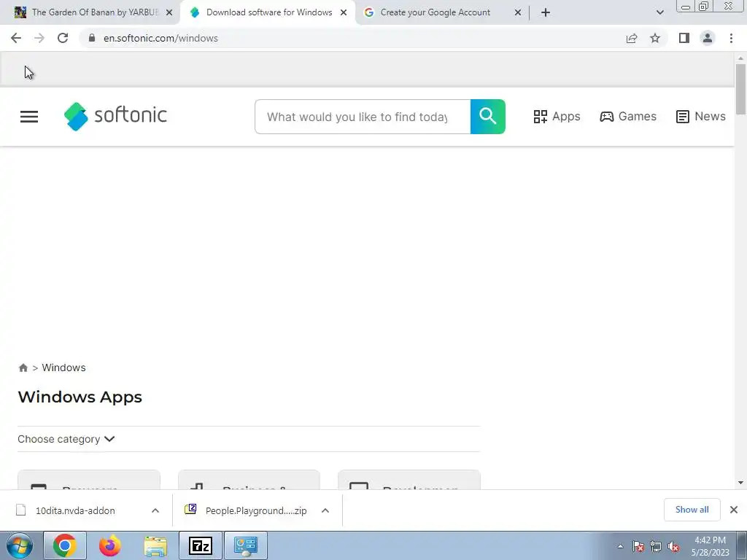This screenshot has width=747, height=560.
Task: Expand the Choose category dropdown
Action: click(66, 439)
